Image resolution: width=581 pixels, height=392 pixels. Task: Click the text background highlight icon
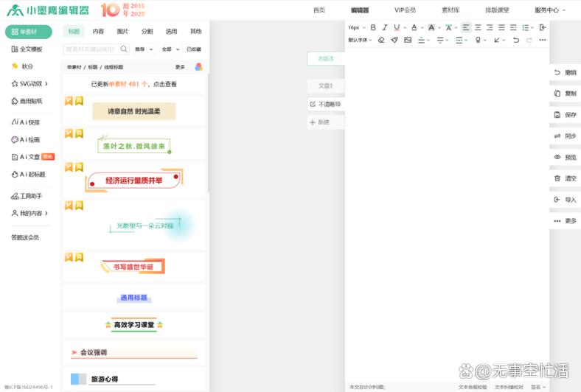click(x=431, y=27)
